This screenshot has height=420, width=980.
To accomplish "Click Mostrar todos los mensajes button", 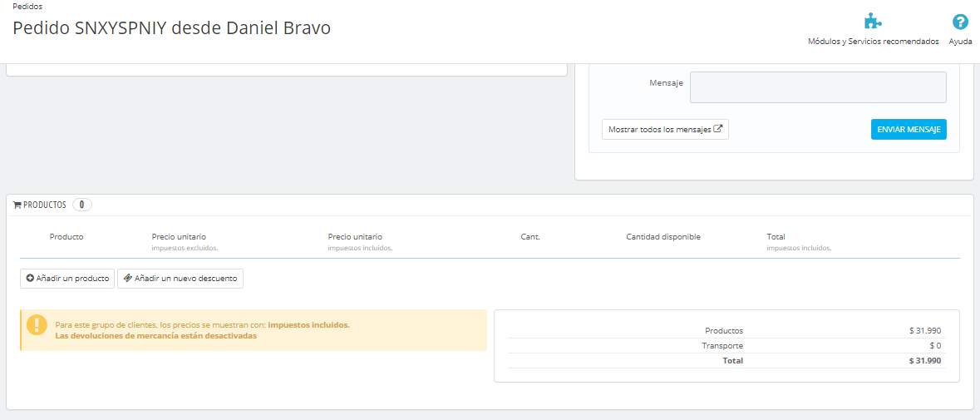I will [665, 130].
